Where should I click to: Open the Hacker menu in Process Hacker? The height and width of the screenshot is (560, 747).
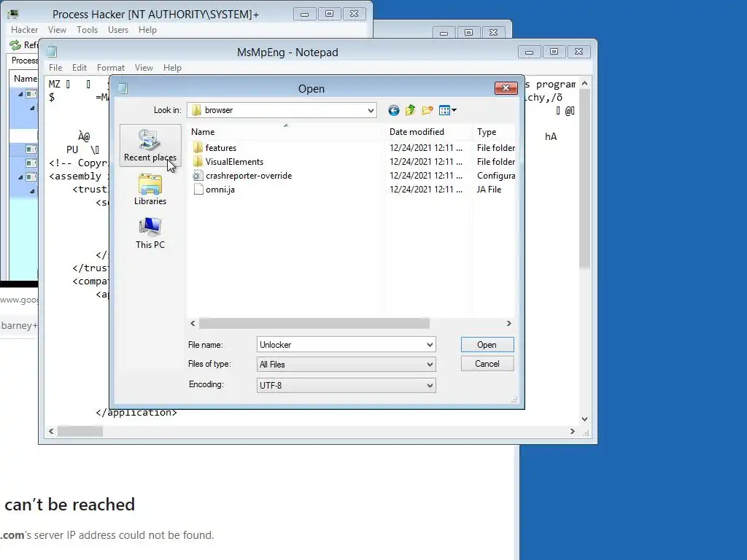point(24,29)
